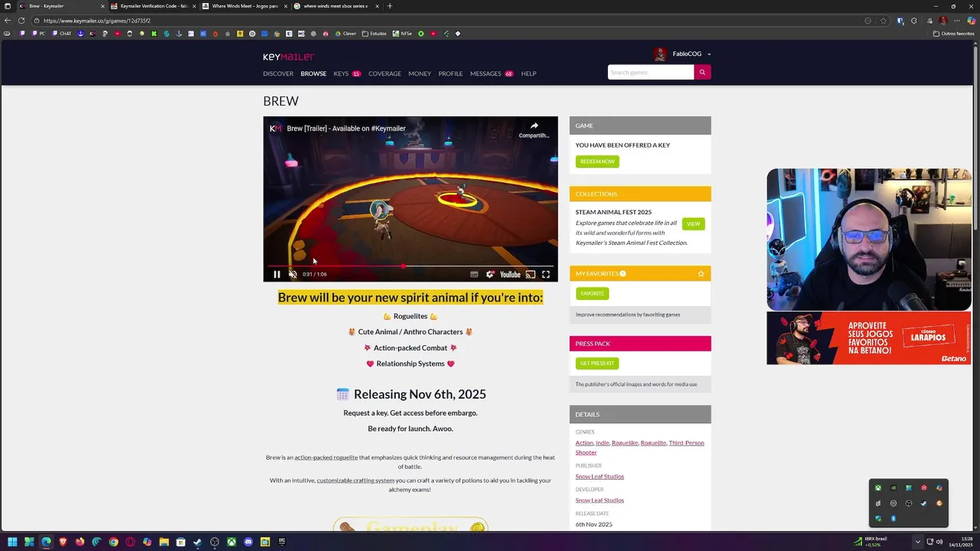Screen dimensions: 980x551
Task: Open Epic Games launcher from taskbar
Action: tap(282, 542)
